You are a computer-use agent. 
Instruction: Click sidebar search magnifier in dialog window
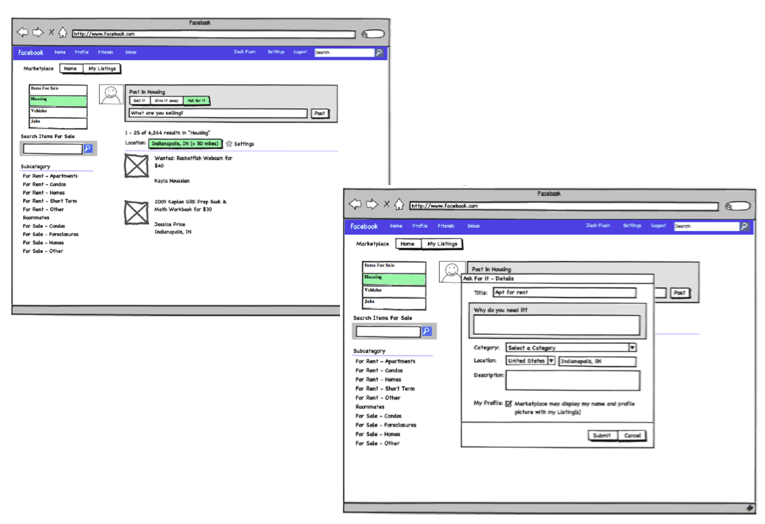coord(426,331)
